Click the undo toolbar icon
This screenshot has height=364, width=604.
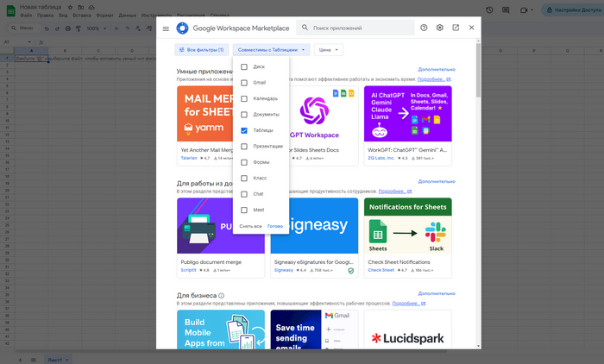tap(47, 28)
